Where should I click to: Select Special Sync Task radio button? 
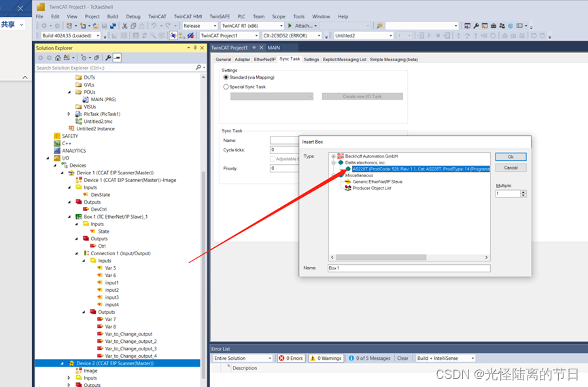point(226,86)
